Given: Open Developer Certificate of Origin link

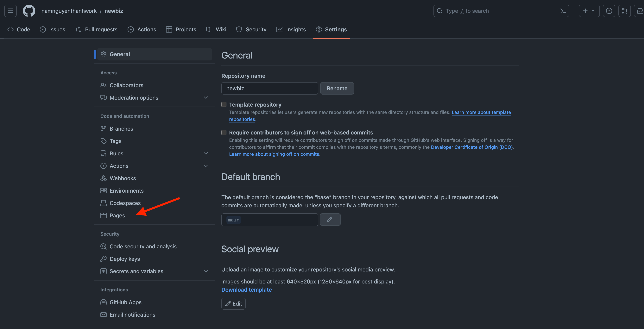Looking at the screenshot, I should (472, 147).
